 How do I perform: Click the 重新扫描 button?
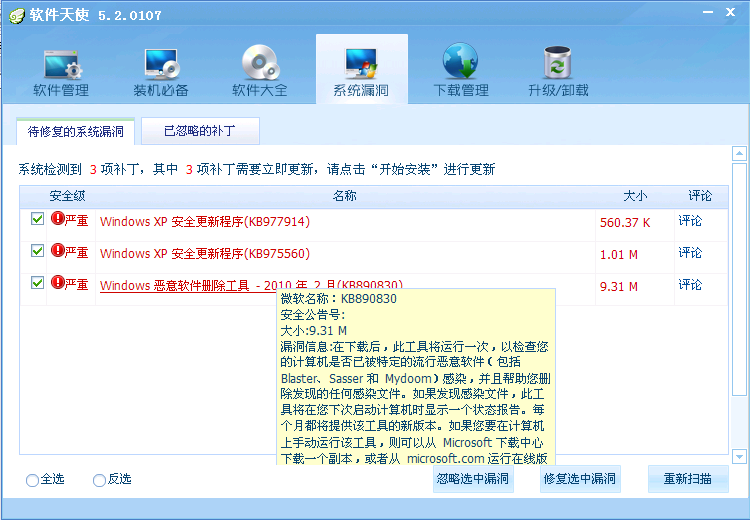[688, 478]
